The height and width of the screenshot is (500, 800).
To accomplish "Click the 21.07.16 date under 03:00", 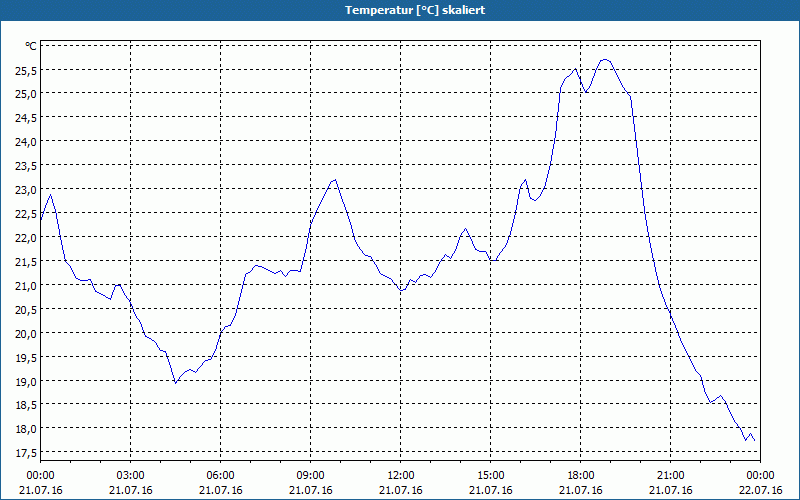I will (x=131, y=490).
